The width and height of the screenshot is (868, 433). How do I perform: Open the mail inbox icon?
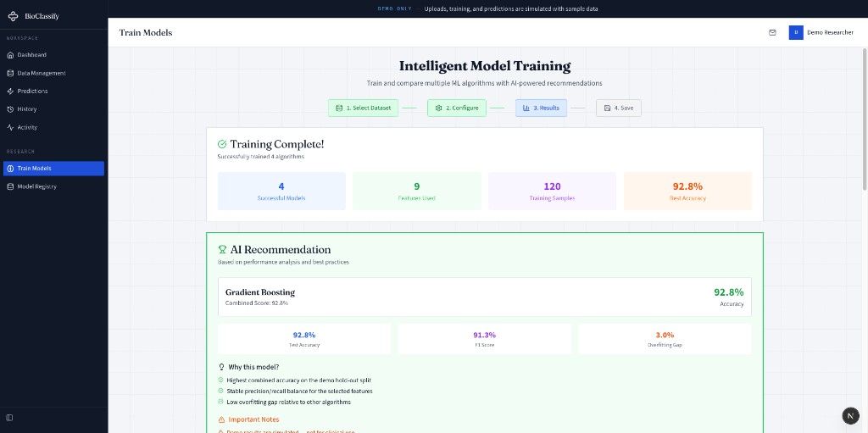click(x=772, y=33)
